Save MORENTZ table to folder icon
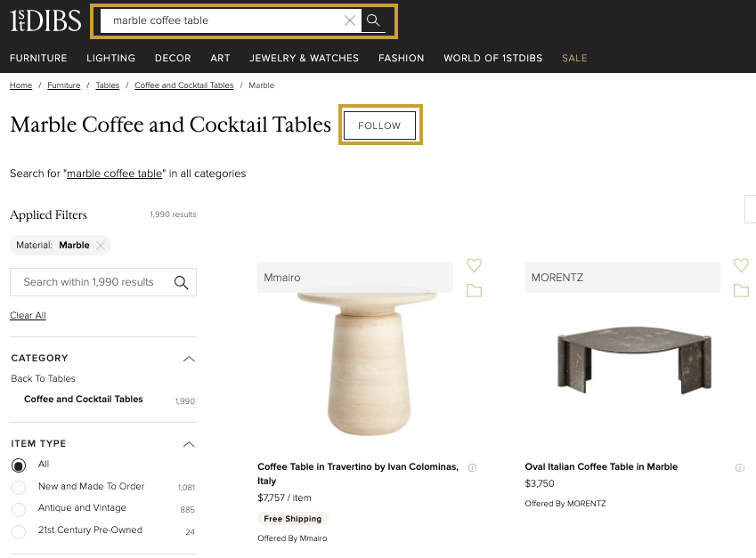Image resolution: width=756 pixels, height=558 pixels. pos(741,290)
